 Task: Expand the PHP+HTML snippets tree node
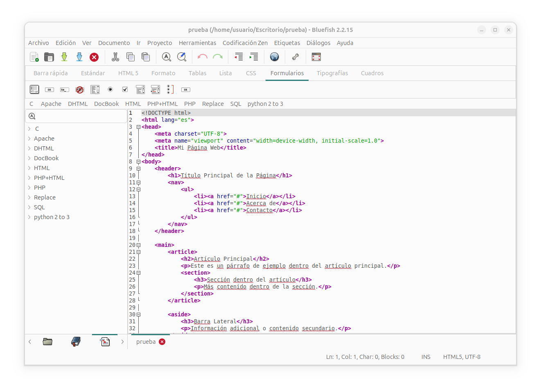[x=29, y=178]
